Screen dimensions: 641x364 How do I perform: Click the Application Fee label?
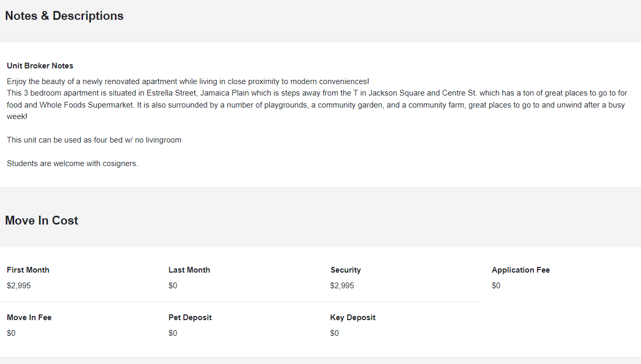[x=521, y=270]
